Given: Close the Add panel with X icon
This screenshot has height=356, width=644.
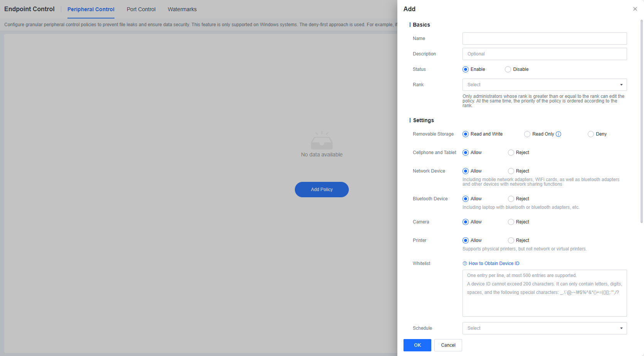Looking at the screenshot, I should 635,9.
